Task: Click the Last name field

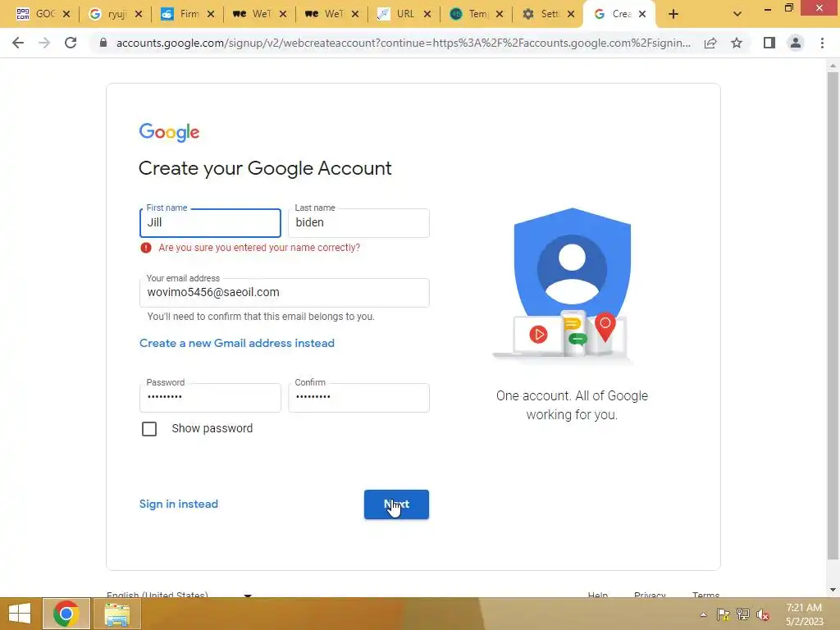Action: [x=358, y=223]
